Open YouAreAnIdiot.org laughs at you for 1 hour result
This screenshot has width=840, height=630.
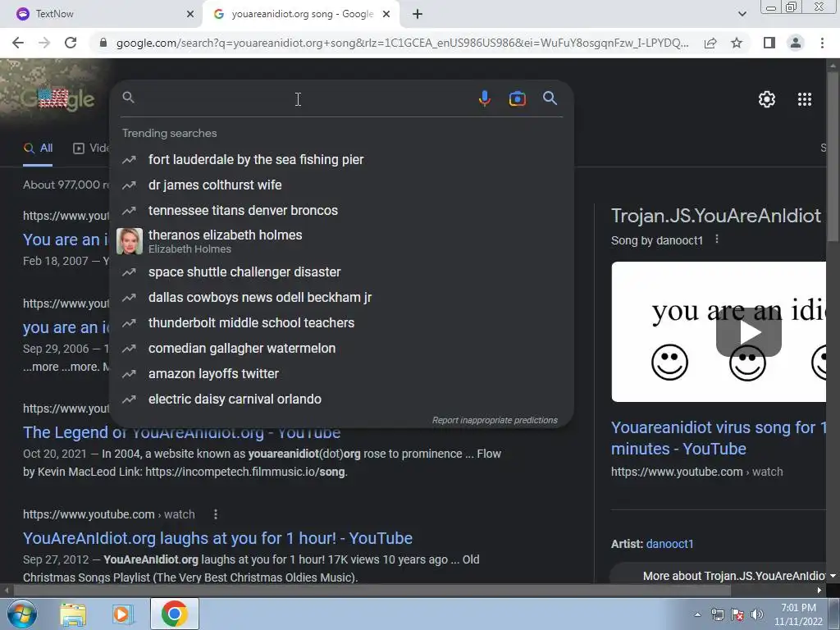pyautogui.click(x=217, y=538)
